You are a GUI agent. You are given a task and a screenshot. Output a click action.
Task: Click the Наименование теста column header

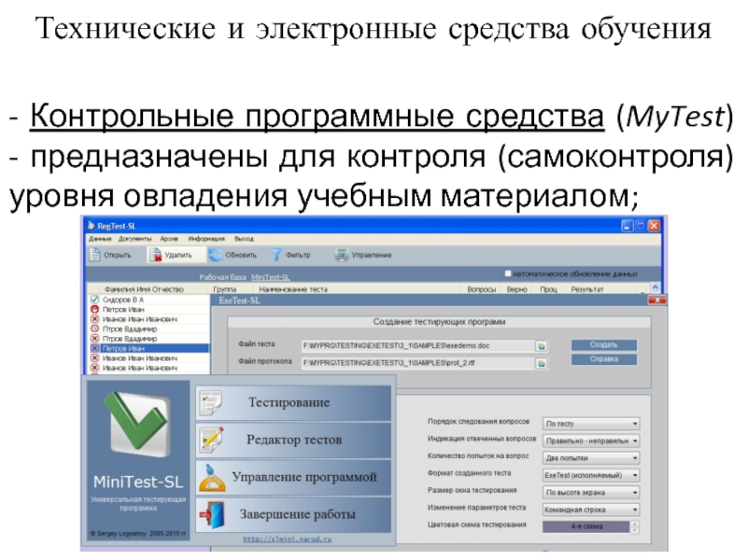click(x=293, y=289)
